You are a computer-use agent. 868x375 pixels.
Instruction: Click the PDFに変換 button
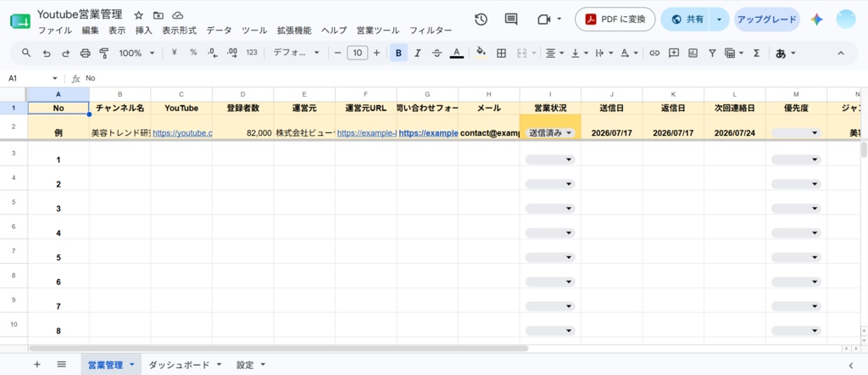point(615,20)
